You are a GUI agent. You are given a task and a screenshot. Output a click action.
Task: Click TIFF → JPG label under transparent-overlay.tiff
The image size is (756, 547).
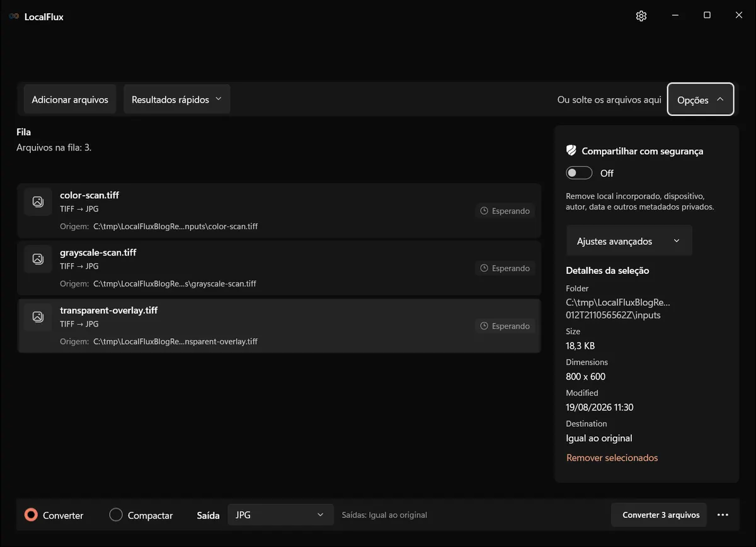(x=79, y=324)
